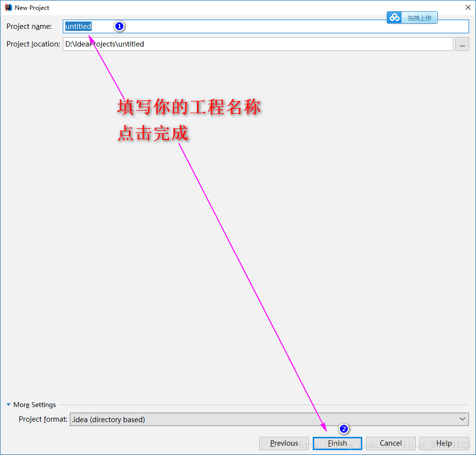The image size is (476, 455).
Task: Click the selected 'untitled' text in the name field
Action: (x=77, y=26)
